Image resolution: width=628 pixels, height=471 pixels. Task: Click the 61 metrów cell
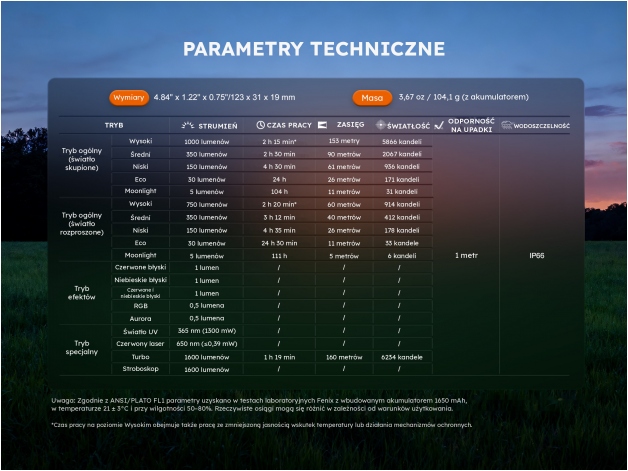click(x=344, y=167)
